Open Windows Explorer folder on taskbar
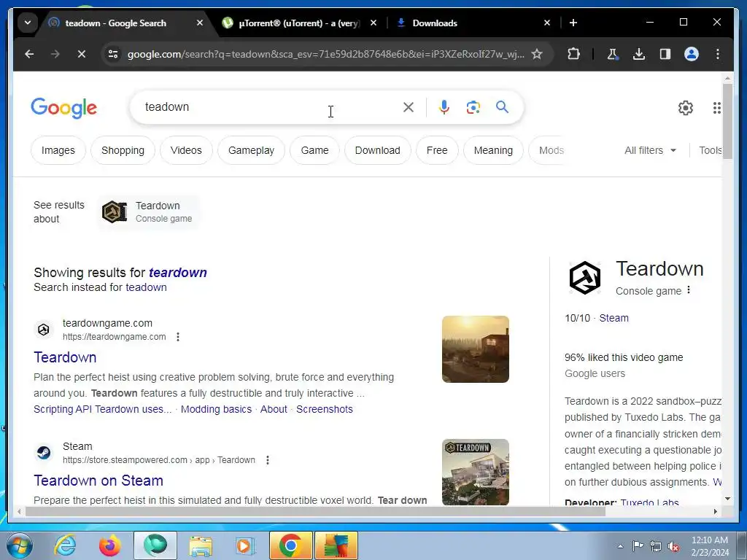This screenshot has height=560, width=747. (201, 545)
